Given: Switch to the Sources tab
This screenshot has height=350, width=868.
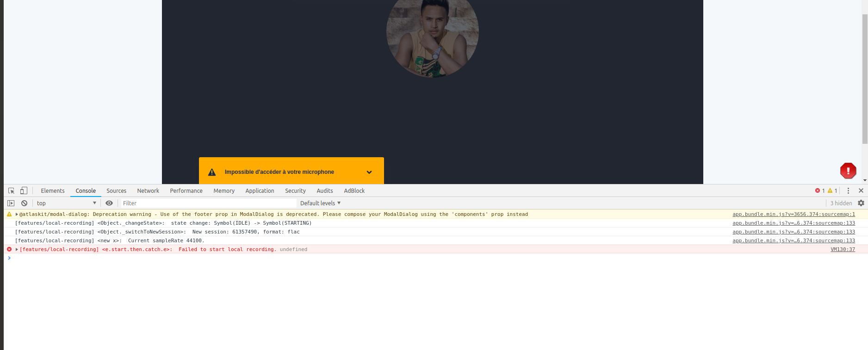Looking at the screenshot, I should coord(116,190).
